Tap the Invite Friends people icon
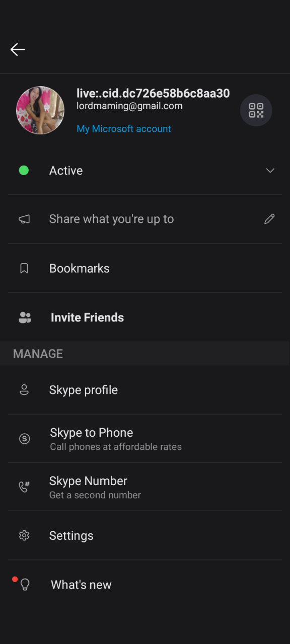290x644 pixels. 25,317
